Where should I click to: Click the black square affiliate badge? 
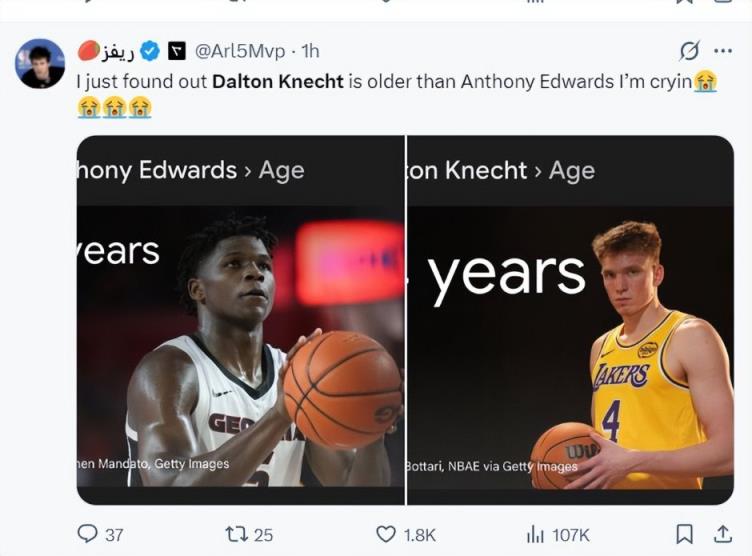[x=176, y=50]
